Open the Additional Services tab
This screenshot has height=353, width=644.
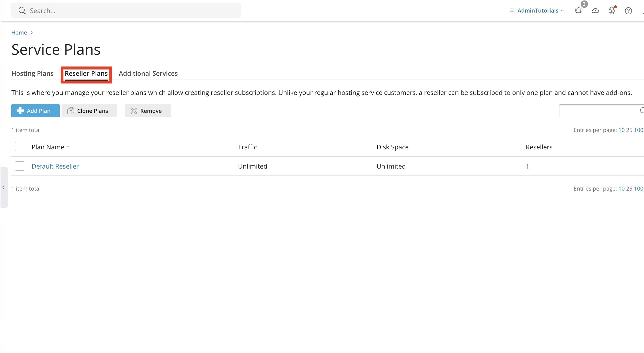pos(148,73)
